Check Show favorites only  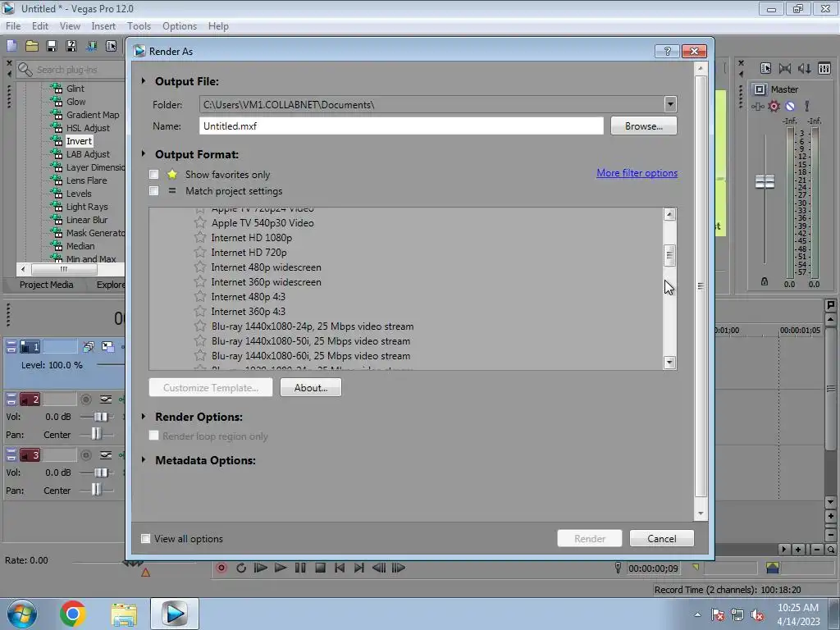[153, 174]
